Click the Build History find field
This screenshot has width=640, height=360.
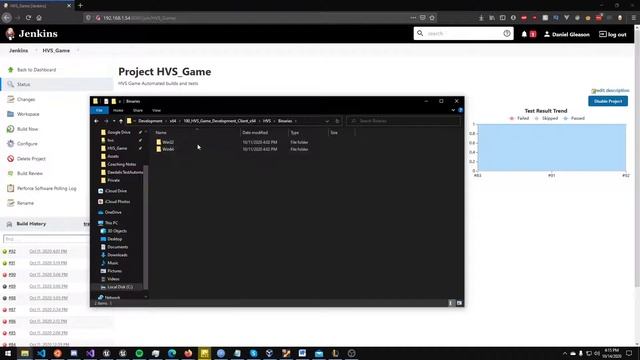click(46, 239)
